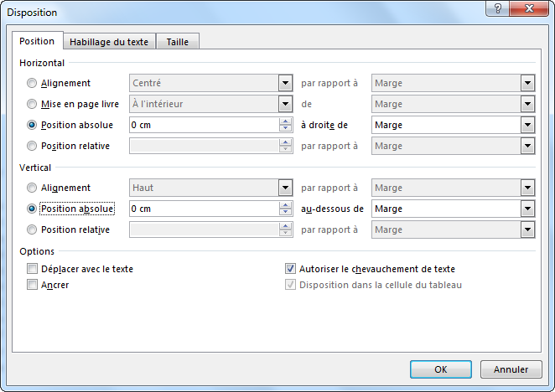Uncheck Autoriser le chevauchement de texte

[x=291, y=269]
